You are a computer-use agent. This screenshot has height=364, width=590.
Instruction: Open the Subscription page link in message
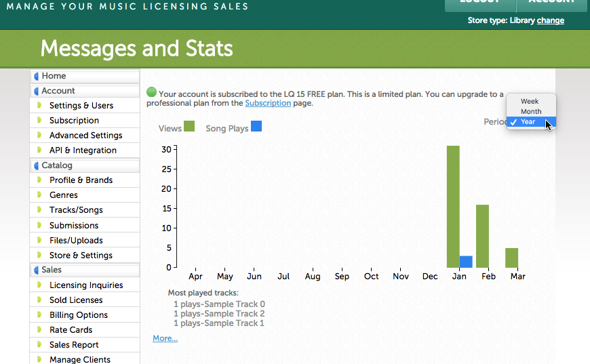(x=268, y=103)
